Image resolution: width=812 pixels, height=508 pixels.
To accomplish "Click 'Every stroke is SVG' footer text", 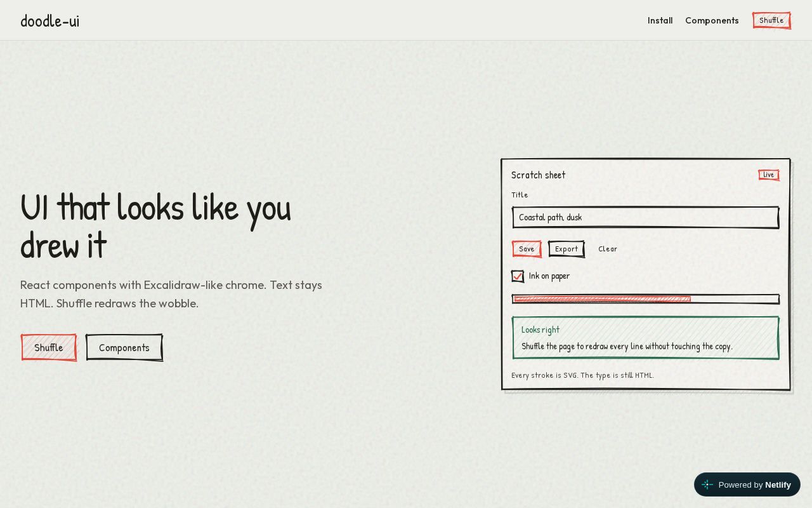I will (x=582, y=375).
